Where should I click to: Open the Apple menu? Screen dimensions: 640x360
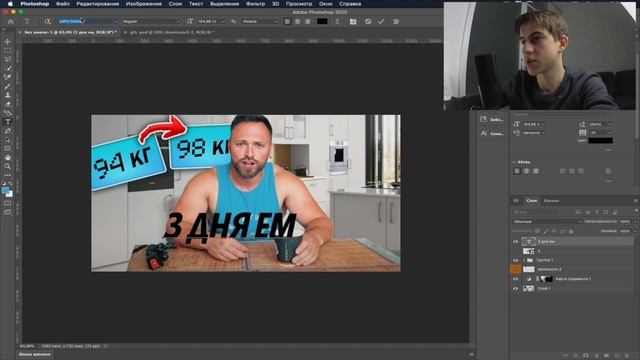click(x=10, y=4)
